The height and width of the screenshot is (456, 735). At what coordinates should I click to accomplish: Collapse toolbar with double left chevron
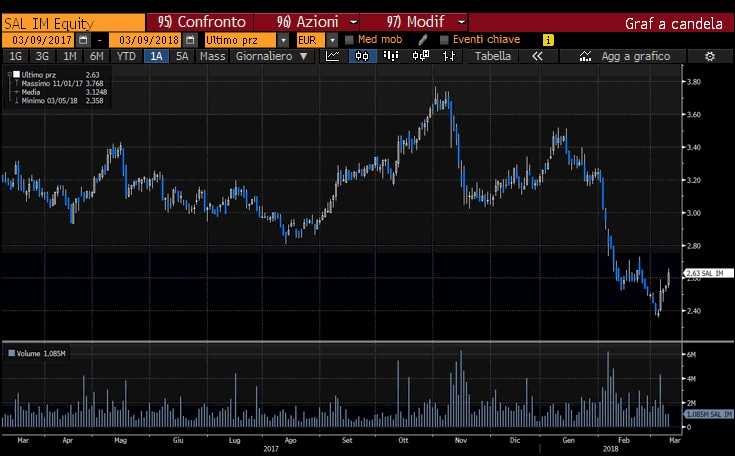(538, 57)
